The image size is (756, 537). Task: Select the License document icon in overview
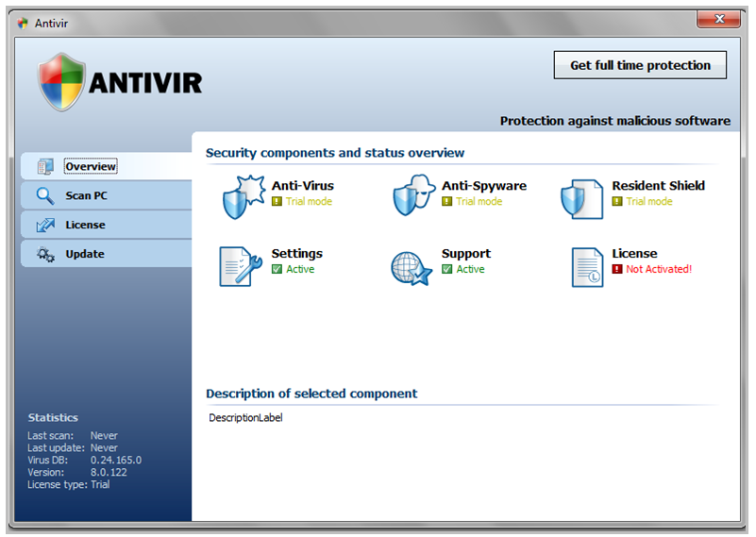point(587,267)
